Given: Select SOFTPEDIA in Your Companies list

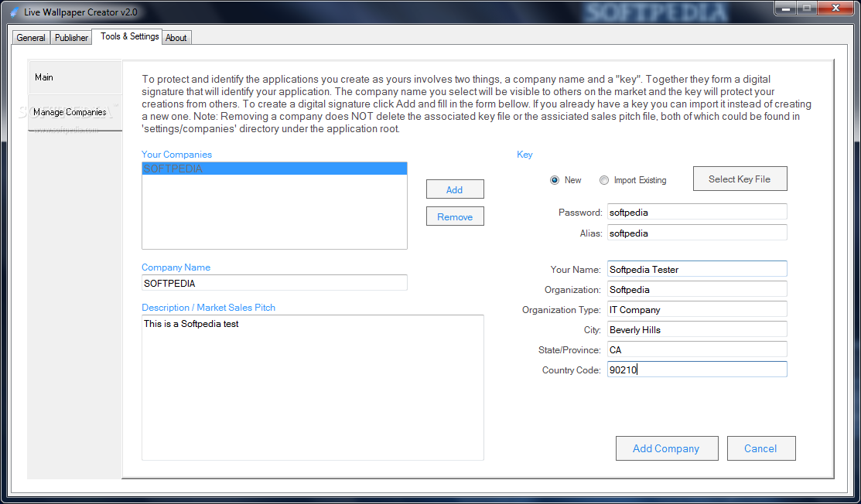Looking at the screenshot, I should [x=275, y=169].
